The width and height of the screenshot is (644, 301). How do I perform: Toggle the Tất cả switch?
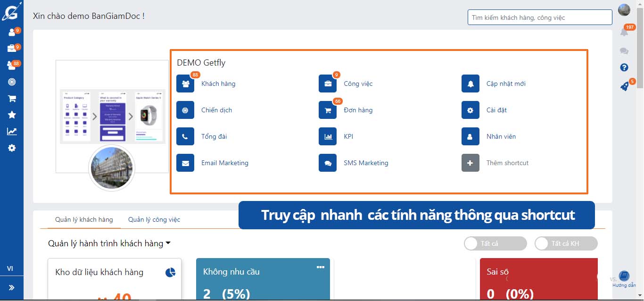click(x=495, y=243)
